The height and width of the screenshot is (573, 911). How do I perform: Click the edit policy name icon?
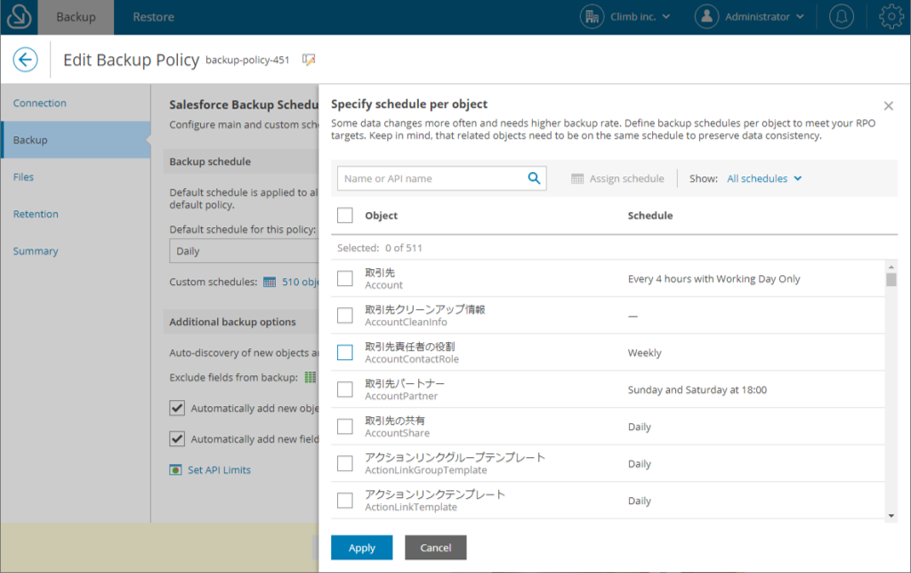click(x=309, y=59)
